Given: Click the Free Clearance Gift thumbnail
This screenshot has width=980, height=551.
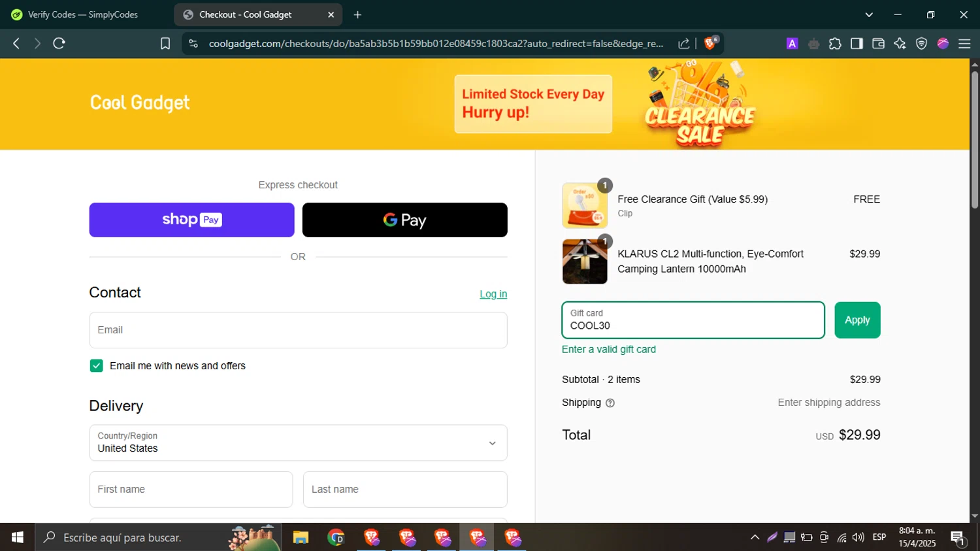Looking at the screenshot, I should coord(585,206).
